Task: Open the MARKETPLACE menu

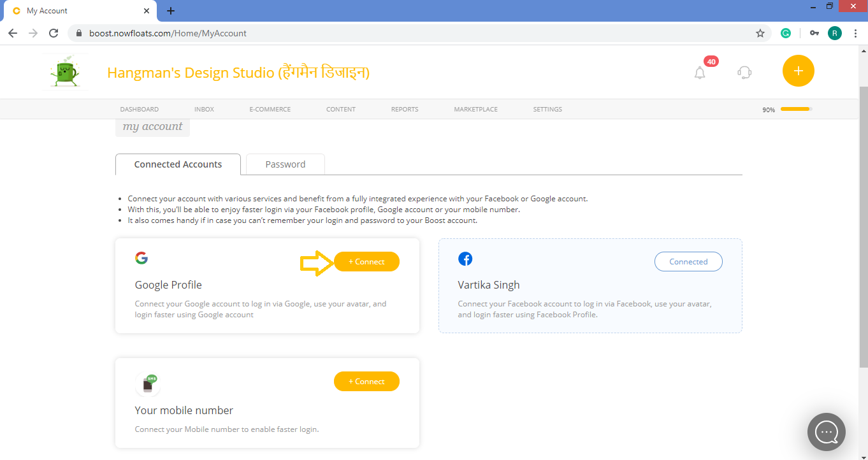Action: (x=475, y=110)
